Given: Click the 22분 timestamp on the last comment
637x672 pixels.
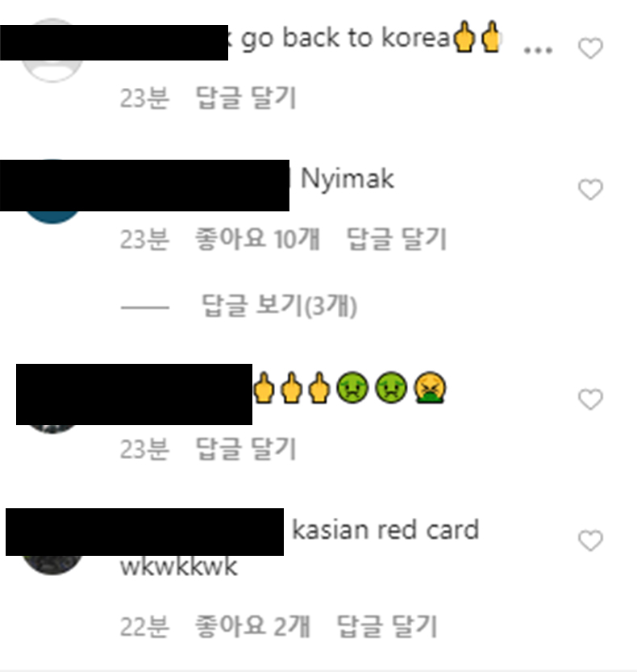Looking at the screenshot, I should [x=145, y=627].
